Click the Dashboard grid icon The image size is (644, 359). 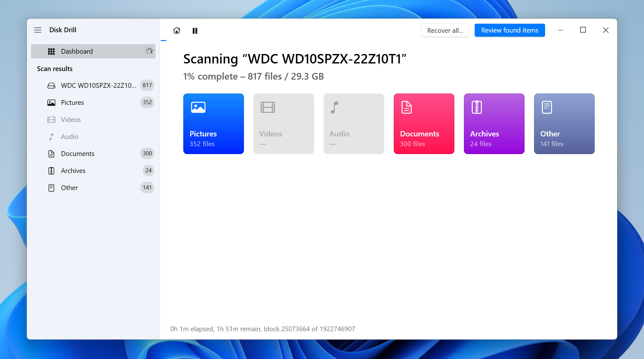(51, 51)
